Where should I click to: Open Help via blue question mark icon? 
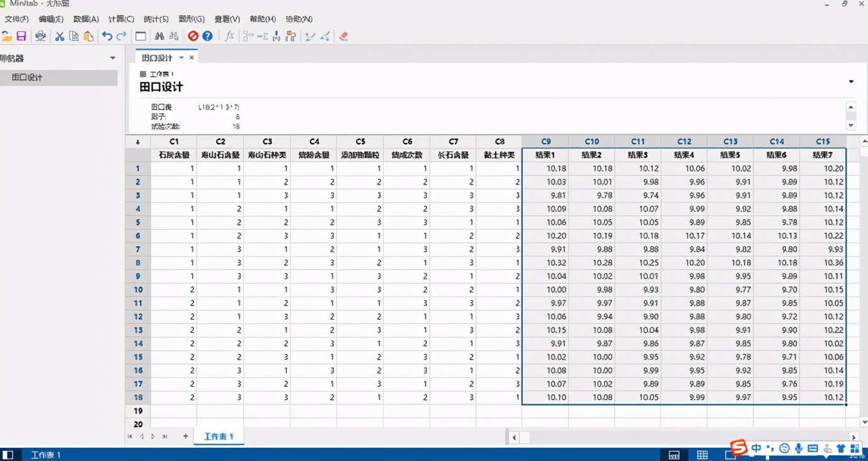(x=207, y=37)
